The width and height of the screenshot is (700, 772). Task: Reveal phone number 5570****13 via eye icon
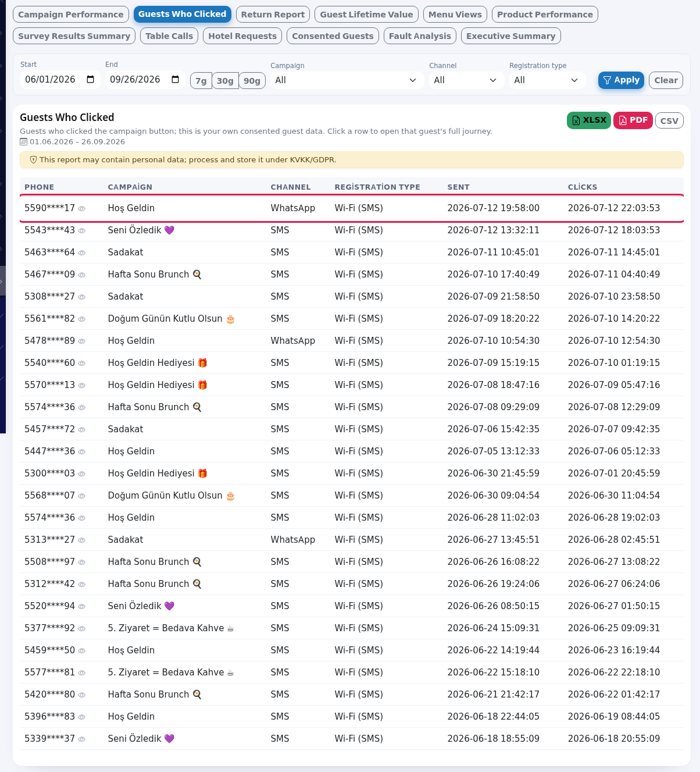click(x=82, y=386)
